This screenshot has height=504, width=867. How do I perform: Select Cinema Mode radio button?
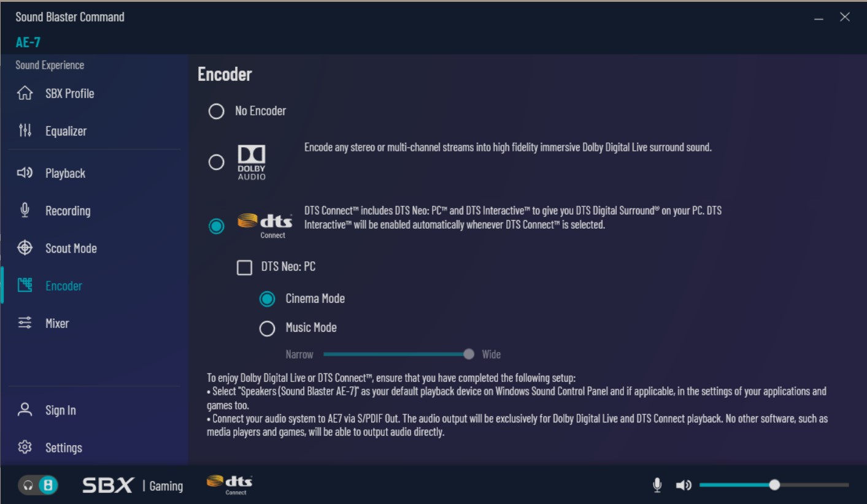point(267,299)
